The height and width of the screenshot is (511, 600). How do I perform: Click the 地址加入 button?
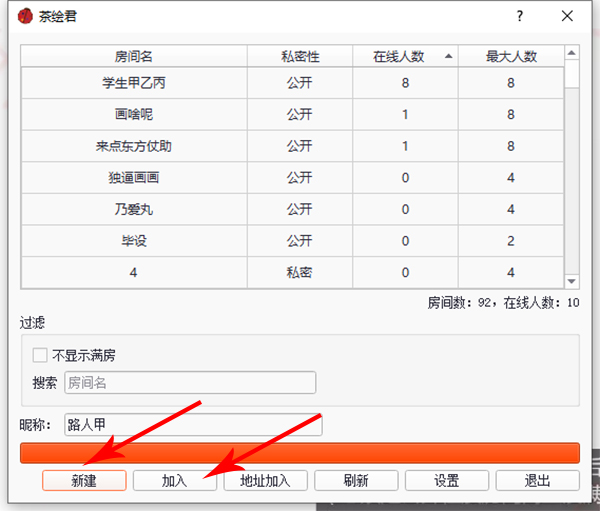pos(266,480)
